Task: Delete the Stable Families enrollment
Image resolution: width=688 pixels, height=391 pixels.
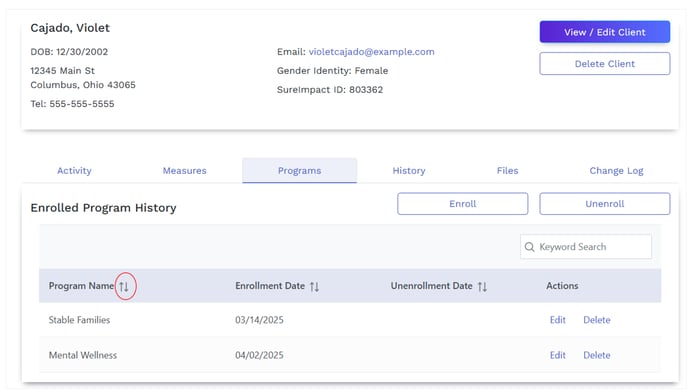Action: pyautogui.click(x=597, y=320)
